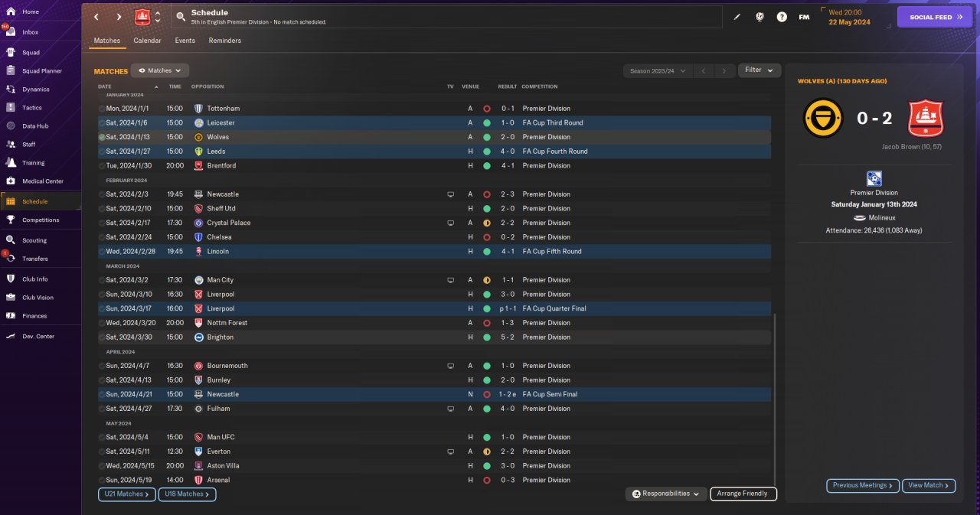This screenshot has height=515, width=980.
Task: Click the Opposition column header
Action: point(207,86)
